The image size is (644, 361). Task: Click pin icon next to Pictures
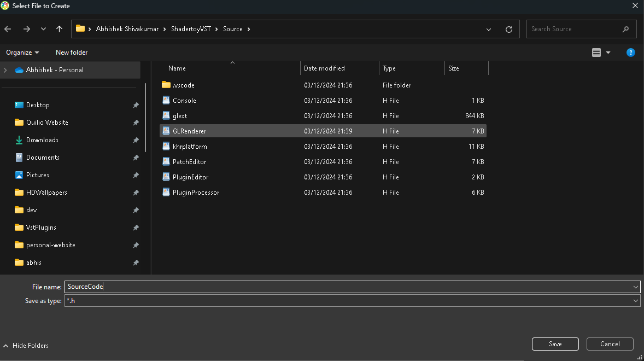click(136, 176)
